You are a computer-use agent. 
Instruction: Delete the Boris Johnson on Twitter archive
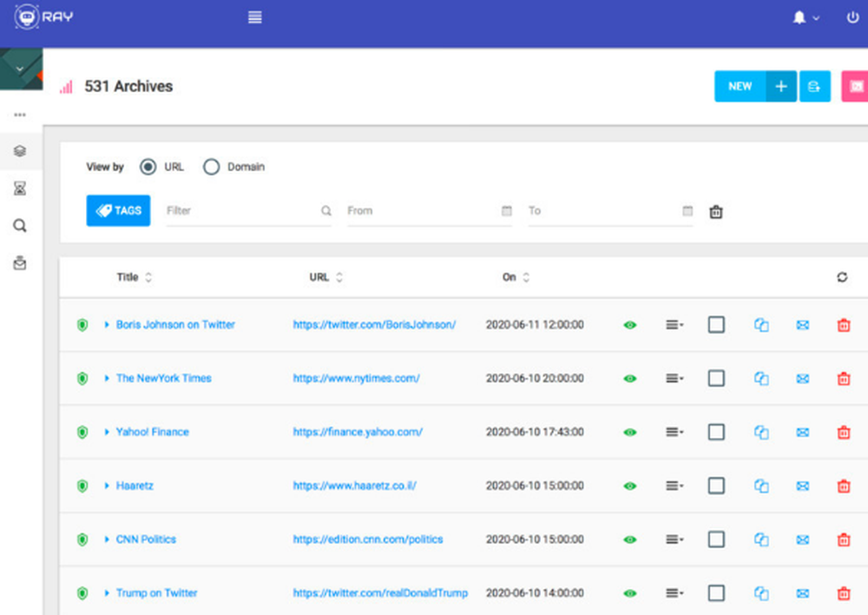(844, 325)
